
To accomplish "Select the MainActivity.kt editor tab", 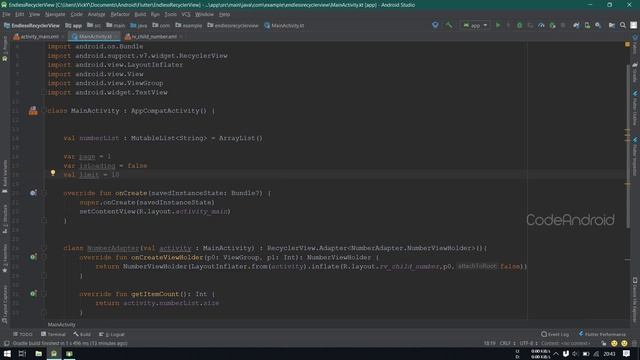I will (95, 36).
